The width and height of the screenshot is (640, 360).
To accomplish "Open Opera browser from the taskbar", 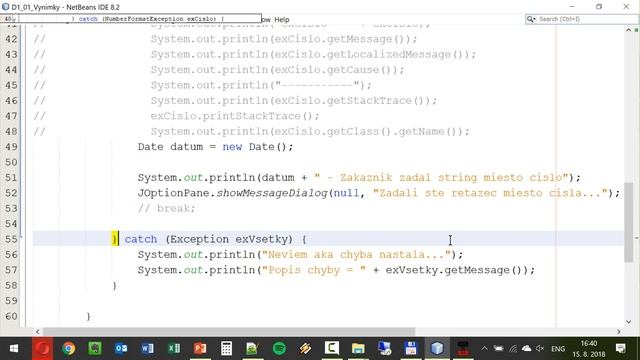I will [x=42, y=349].
